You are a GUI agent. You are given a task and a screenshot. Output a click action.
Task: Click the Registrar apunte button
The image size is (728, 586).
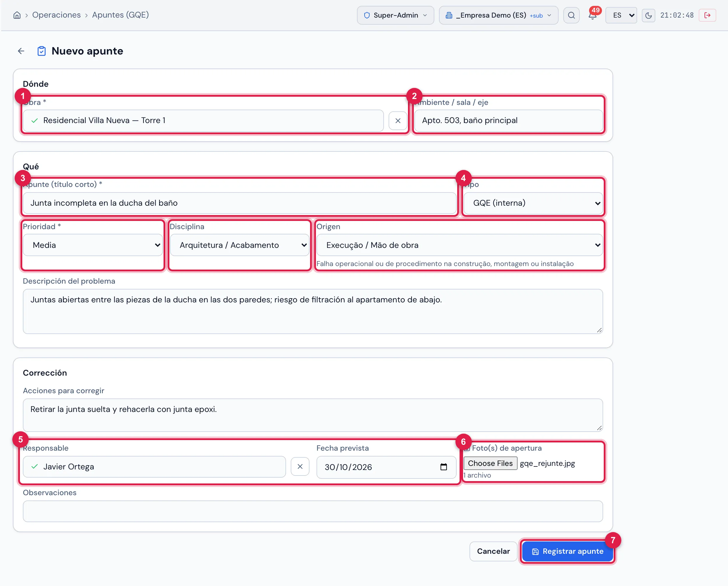pyautogui.click(x=568, y=551)
